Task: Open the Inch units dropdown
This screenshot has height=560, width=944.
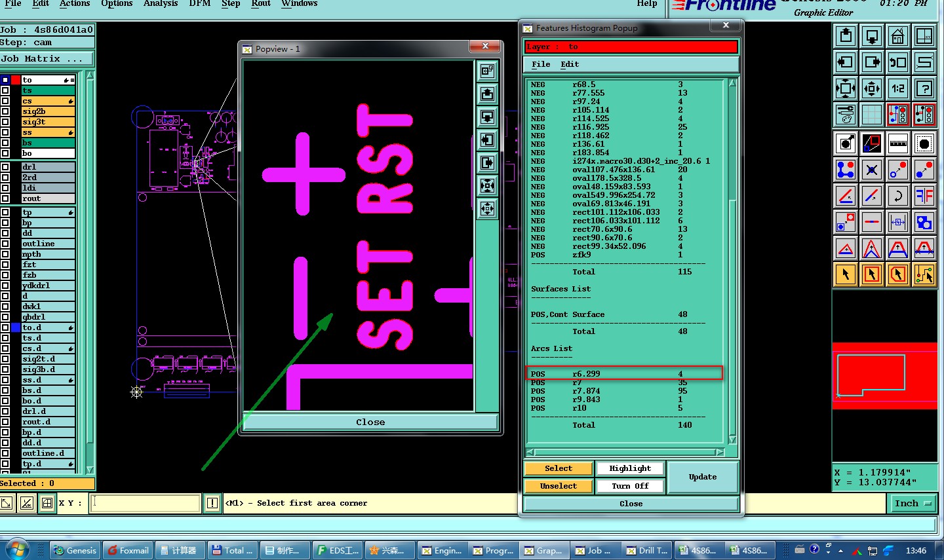Action: tap(913, 503)
